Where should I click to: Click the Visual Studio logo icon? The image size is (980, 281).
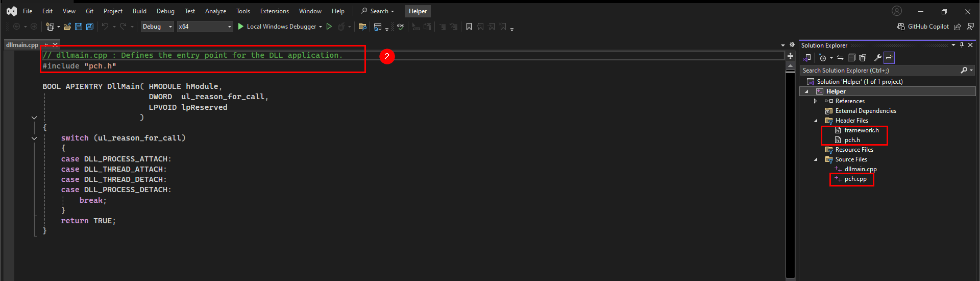click(12, 11)
